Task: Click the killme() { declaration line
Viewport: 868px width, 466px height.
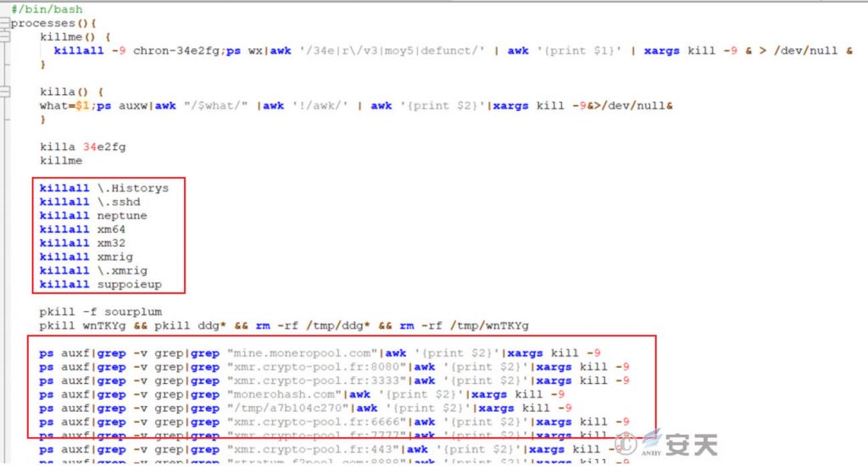Action: (75, 37)
